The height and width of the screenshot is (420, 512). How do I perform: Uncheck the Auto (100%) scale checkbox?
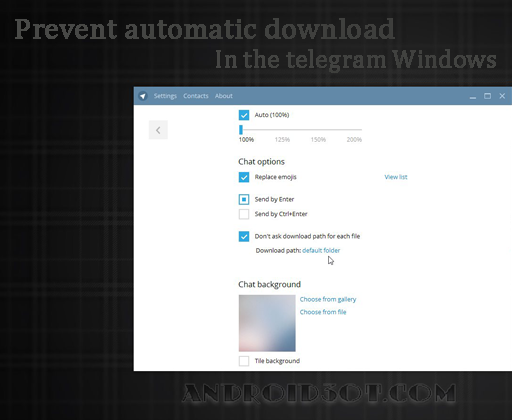point(244,115)
